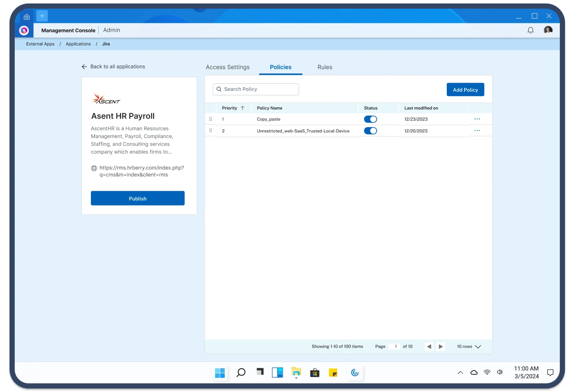Screen dimensions: 568x392
Task: Open File Explorer from the taskbar
Action: 296,373
